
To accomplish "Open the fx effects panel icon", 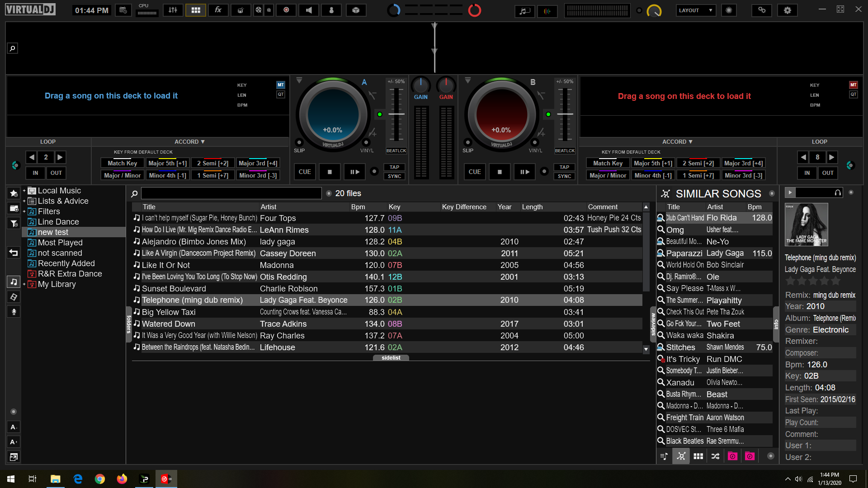I will click(218, 10).
